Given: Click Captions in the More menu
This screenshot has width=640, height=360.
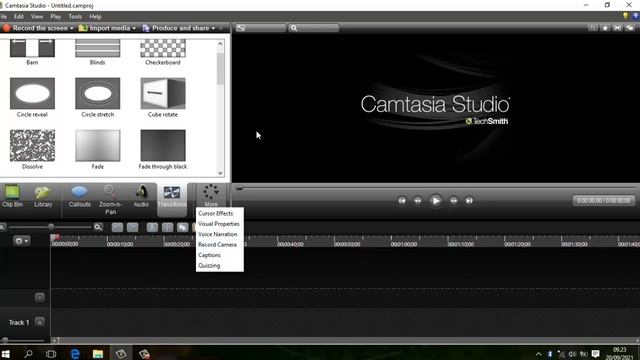Looking at the screenshot, I should [x=209, y=255].
